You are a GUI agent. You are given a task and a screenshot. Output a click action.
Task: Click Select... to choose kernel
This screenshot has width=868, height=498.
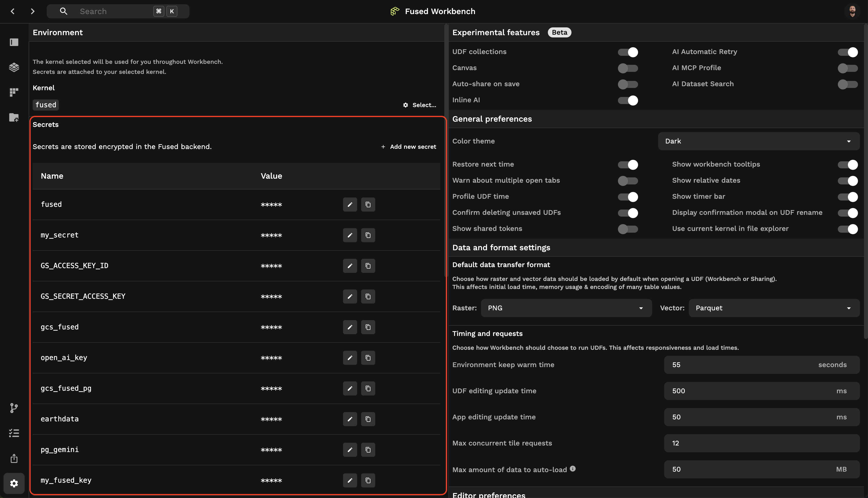click(x=420, y=105)
